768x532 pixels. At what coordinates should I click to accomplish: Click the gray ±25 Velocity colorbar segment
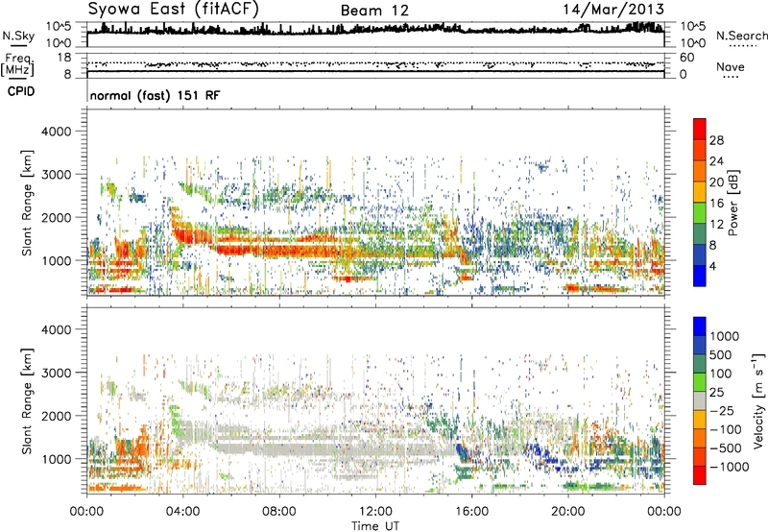[x=700, y=400]
